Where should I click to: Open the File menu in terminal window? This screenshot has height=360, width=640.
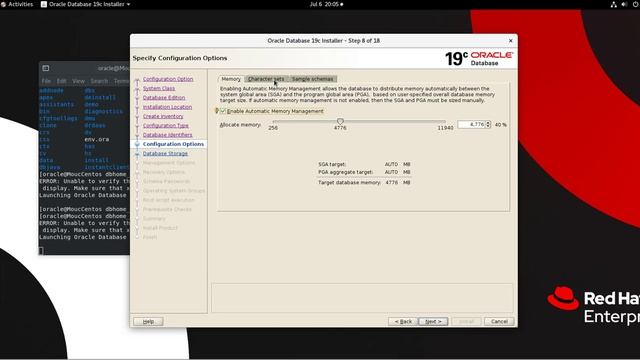pos(46,81)
